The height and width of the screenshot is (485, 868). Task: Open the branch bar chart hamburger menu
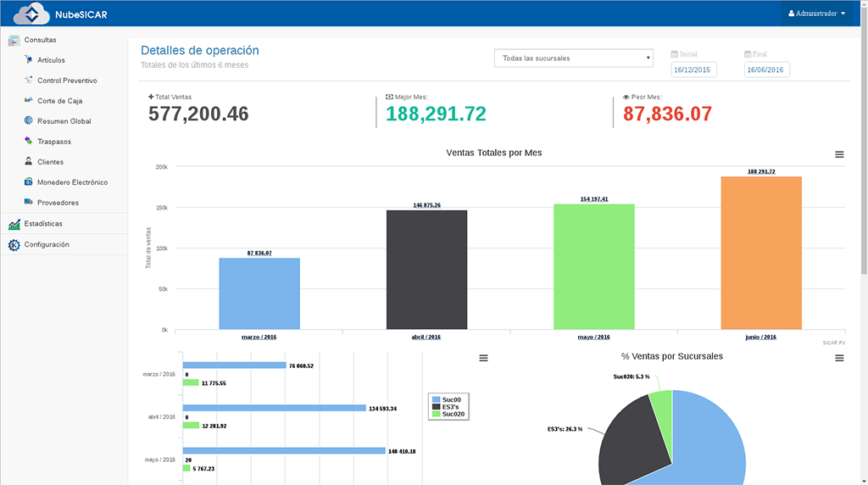click(483, 358)
